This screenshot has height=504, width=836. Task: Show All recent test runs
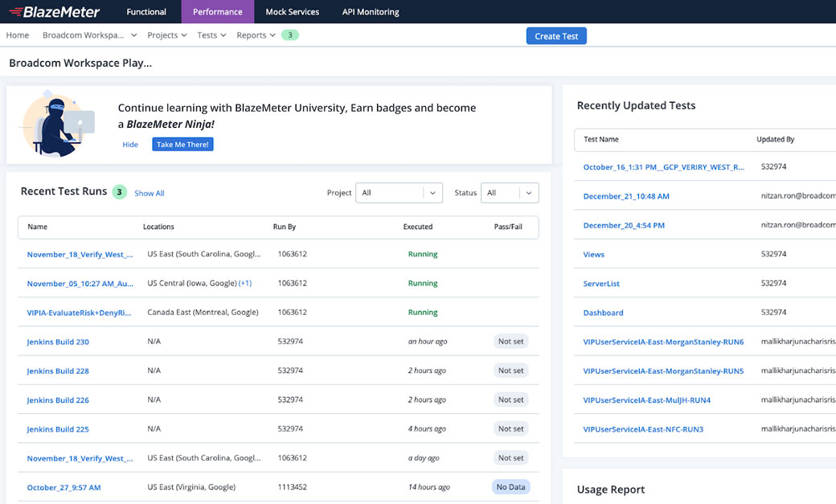(x=149, y=193)
